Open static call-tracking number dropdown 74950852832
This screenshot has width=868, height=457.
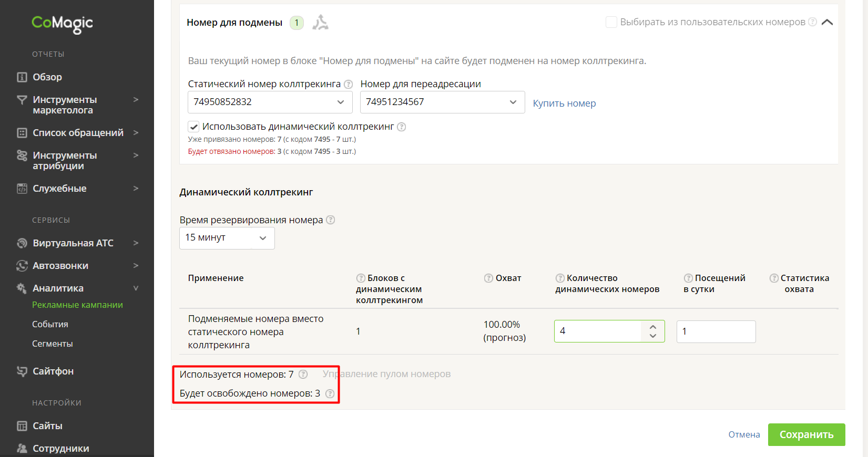point(270,102)
